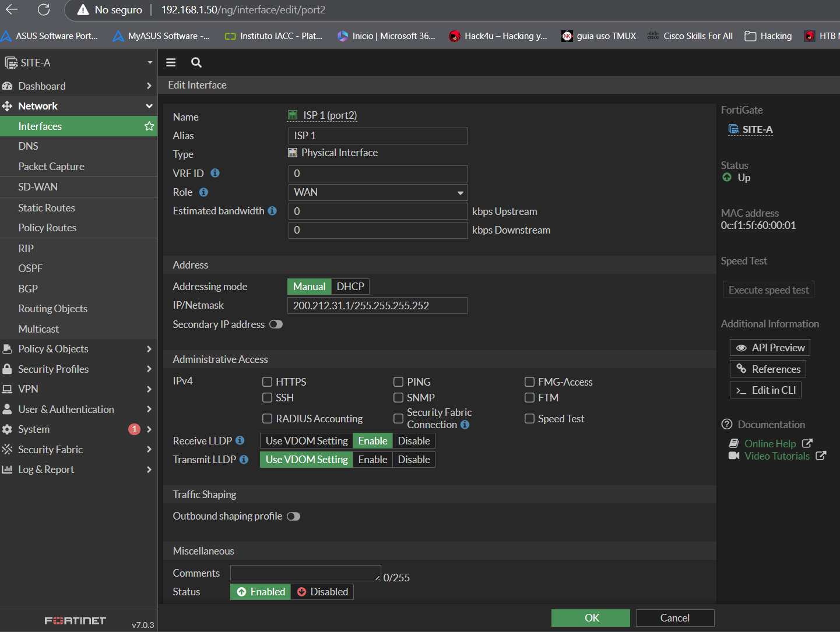
Task: Open the Online Help link
Action: tap(769, 444)
